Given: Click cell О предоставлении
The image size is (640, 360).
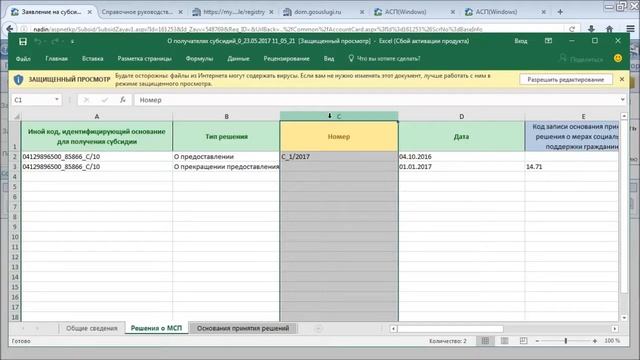Looking at the screenshot, I should tap(226, 156).
